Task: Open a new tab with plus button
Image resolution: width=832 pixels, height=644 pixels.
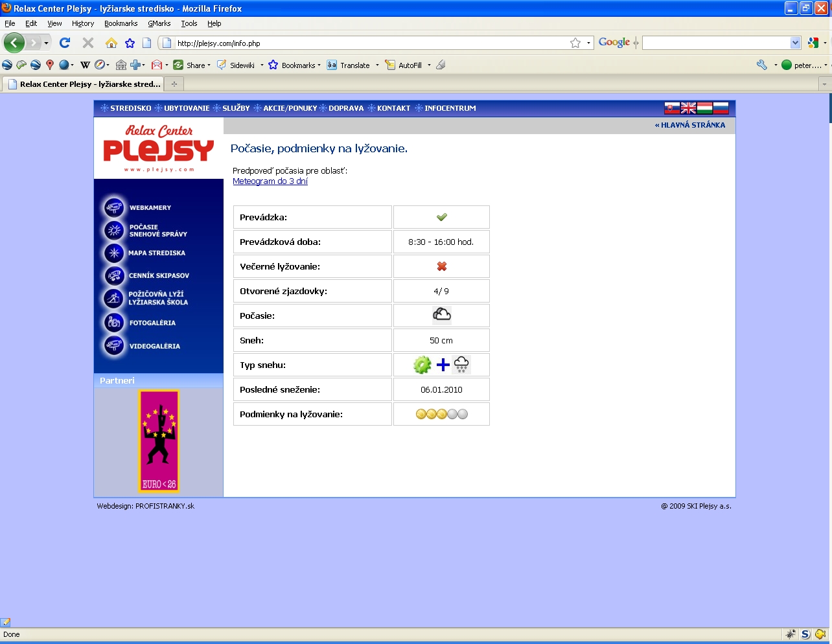Action: tap(174, 84)
